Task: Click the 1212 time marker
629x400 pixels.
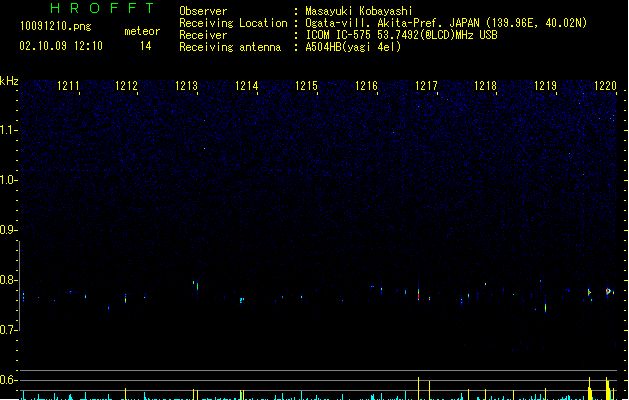Action: (126, 86)
